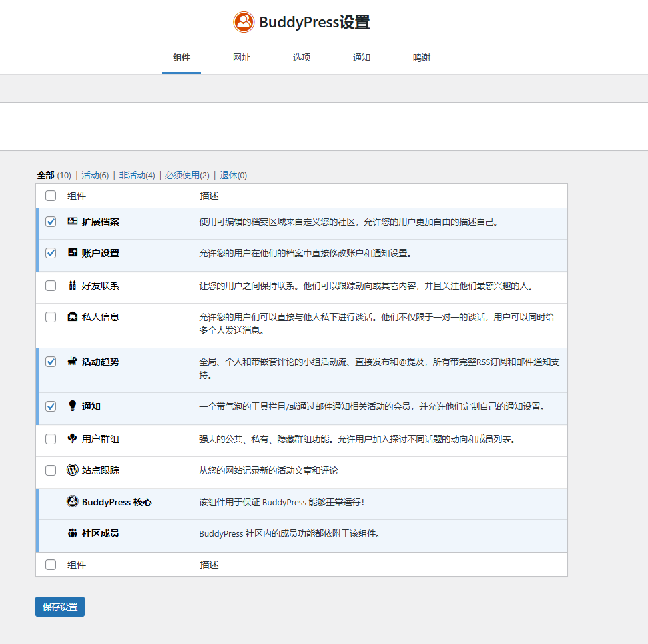Click the 私人信息 description text

tap(377, 324)
